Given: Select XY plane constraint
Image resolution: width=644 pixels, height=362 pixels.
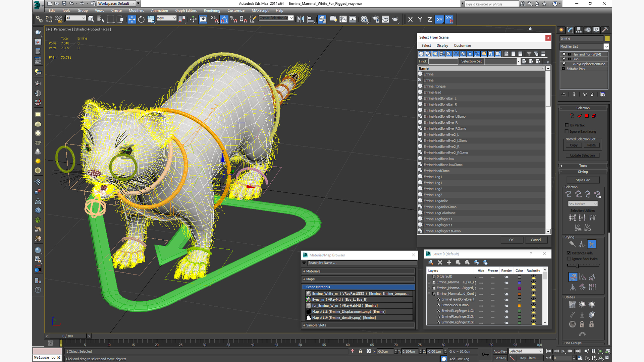Looking at the screenshot, I should [439, 19].
